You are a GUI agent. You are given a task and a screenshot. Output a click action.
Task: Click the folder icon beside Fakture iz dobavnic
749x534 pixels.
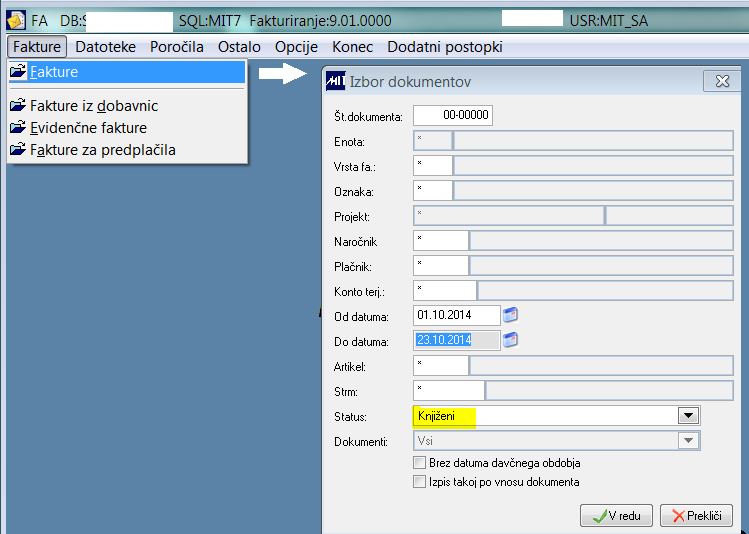click(18, 105)
